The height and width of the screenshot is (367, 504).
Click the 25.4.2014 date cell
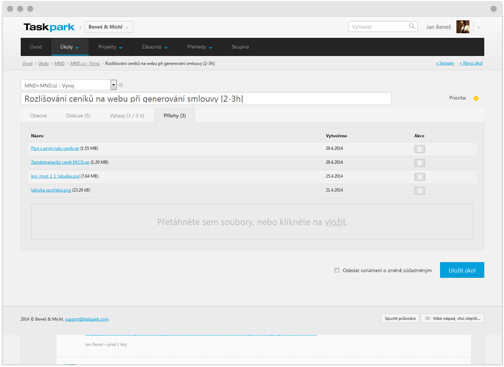click(x=334, y=176)
